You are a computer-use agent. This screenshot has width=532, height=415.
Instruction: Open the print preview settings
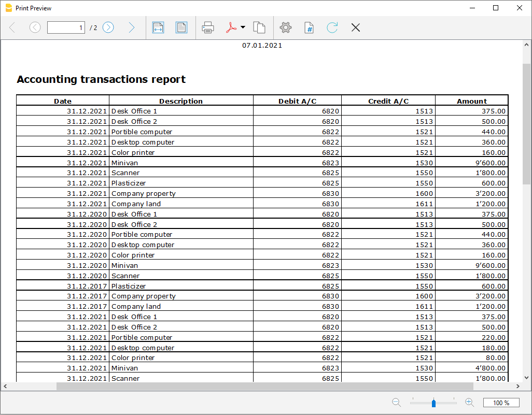(x=286, y=27)
